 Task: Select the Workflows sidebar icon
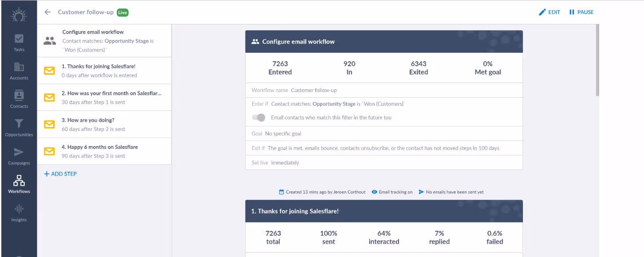[x=19, y=183]
